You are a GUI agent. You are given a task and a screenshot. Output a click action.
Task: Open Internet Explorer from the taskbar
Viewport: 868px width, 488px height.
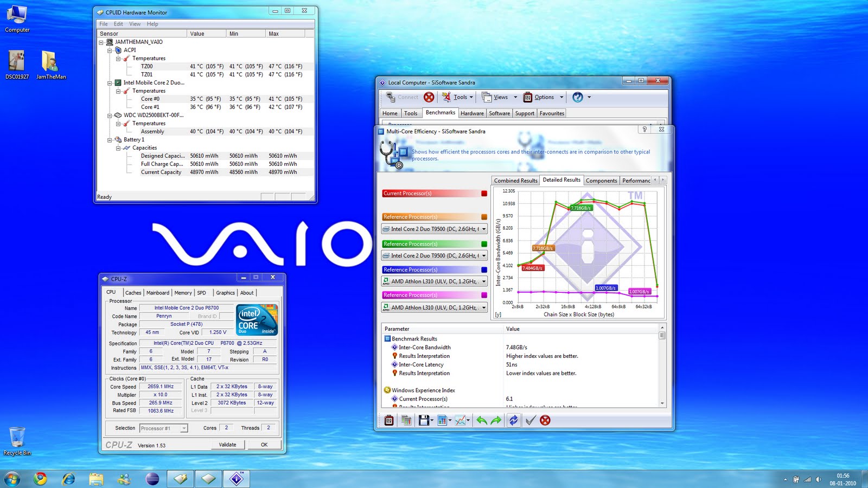click(68, 479)
